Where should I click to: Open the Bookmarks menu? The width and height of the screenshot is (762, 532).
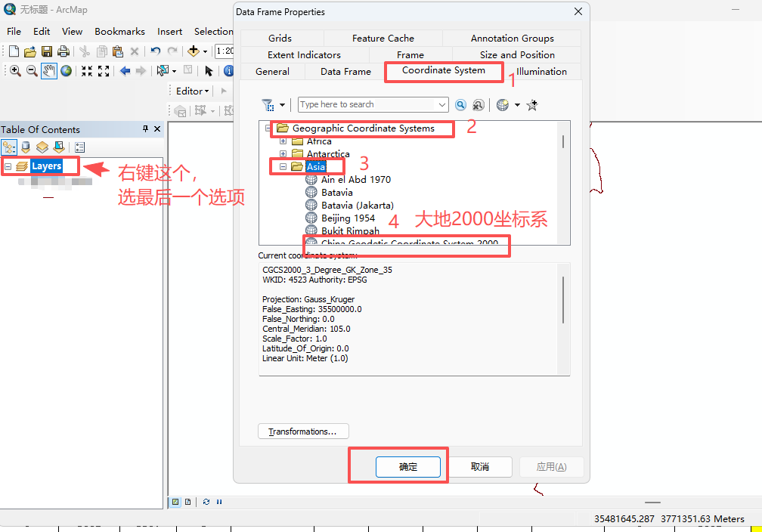click(119, 32)
